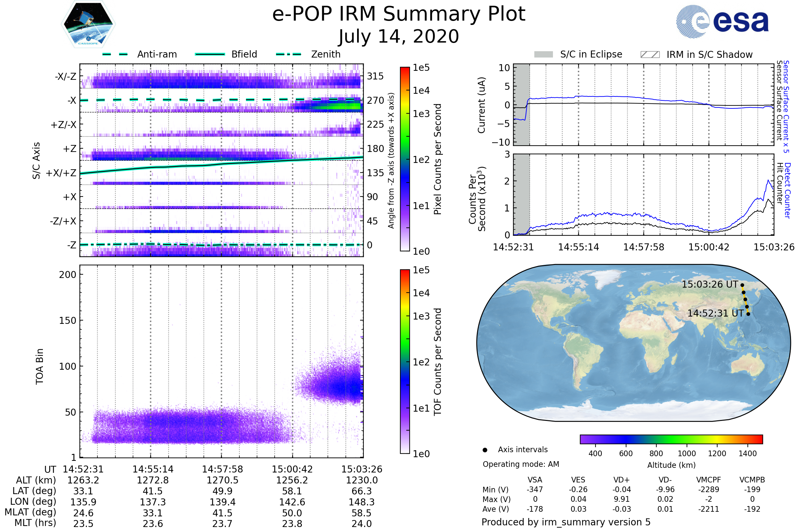Viewport: 798px width, 532px height.
Task: Click the Pixel Counts per Second colorbar
Action: (x=405, y=159)
